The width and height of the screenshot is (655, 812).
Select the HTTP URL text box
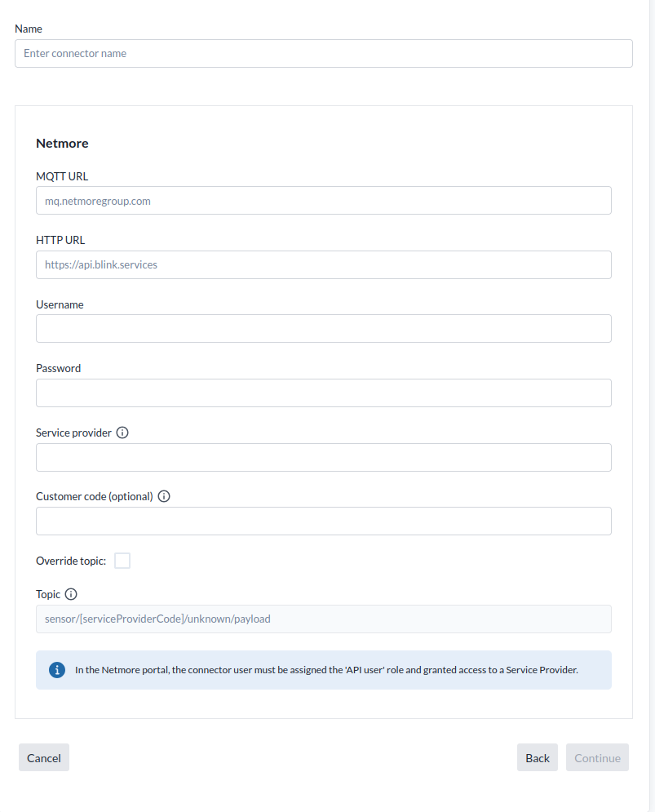point(323,264)
